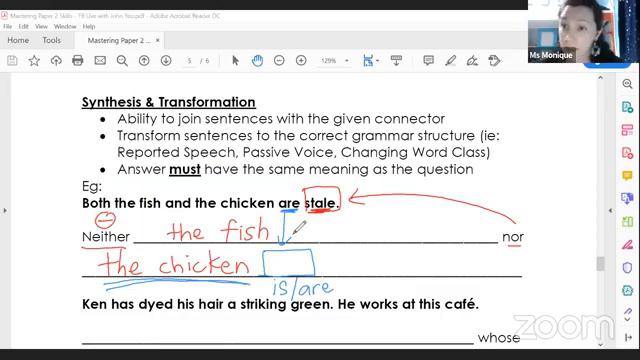Select the highlighter pen tool
The height and width of the screenshot is (360, 640).
coord(451,61)
